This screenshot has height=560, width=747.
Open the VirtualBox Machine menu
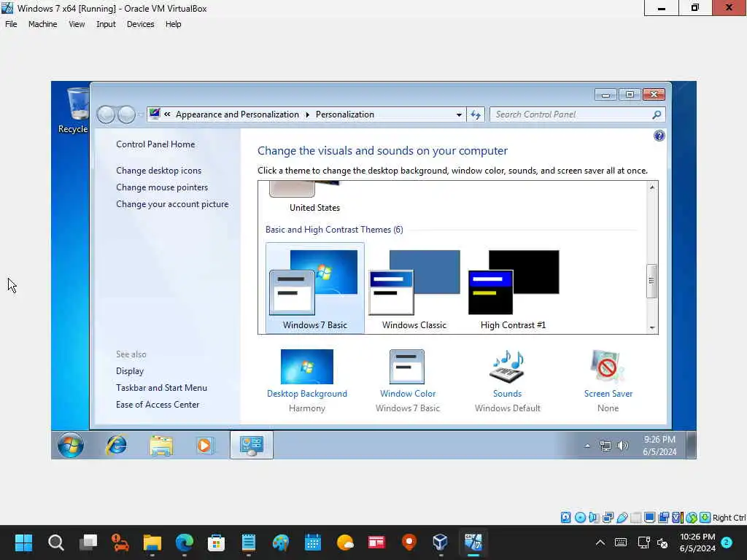coord(42,24)
